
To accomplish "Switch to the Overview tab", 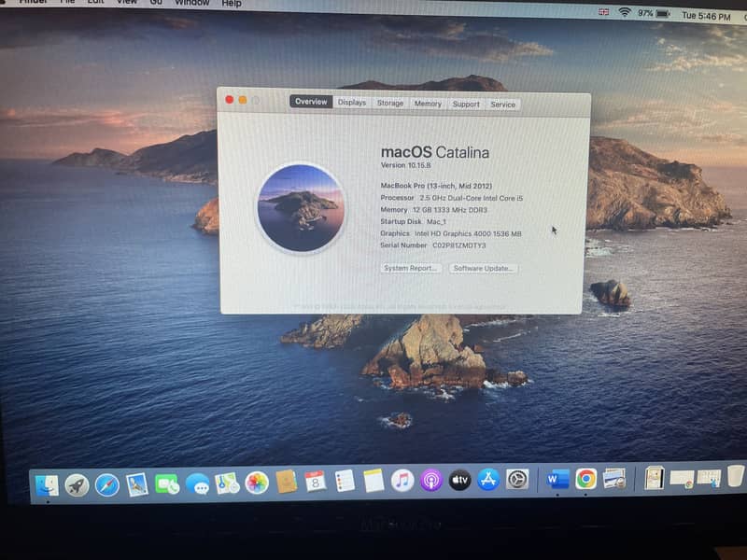I will pyautogui.click(x=311, y=102).
